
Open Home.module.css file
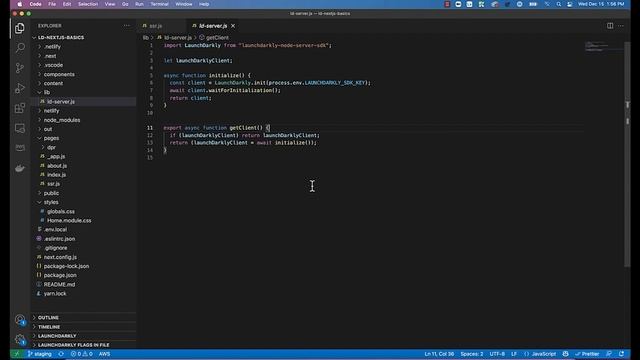[69, 220]
